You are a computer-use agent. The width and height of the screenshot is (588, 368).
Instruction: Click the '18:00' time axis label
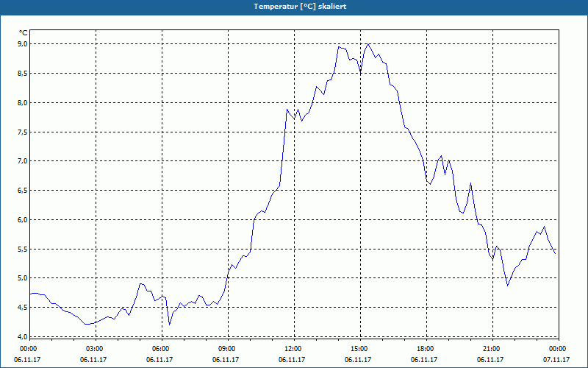tap(426, 349)
